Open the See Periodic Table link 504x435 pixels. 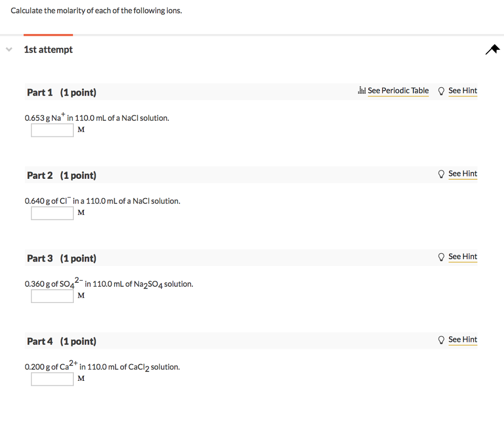click(398, 91)
